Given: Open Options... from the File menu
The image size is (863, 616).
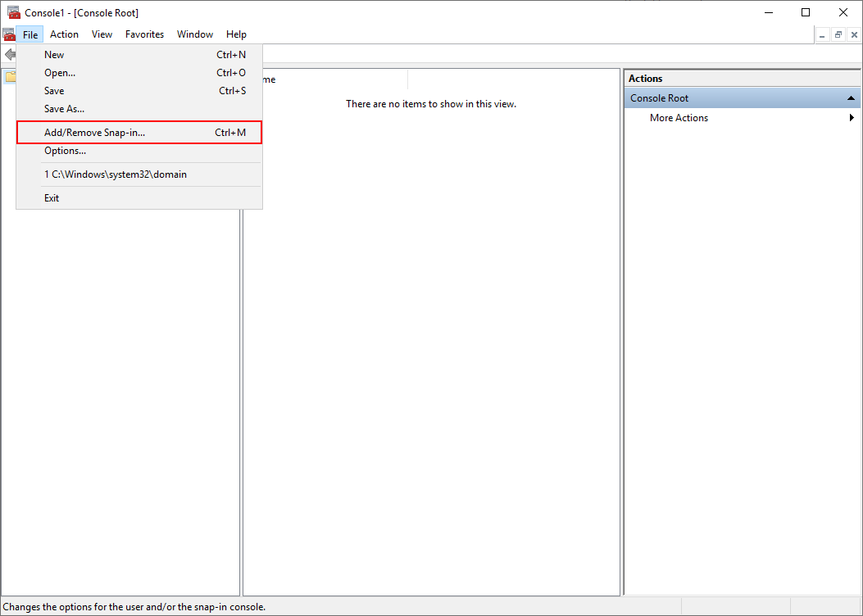Looking at the screenshot, I should click(65, 151).
